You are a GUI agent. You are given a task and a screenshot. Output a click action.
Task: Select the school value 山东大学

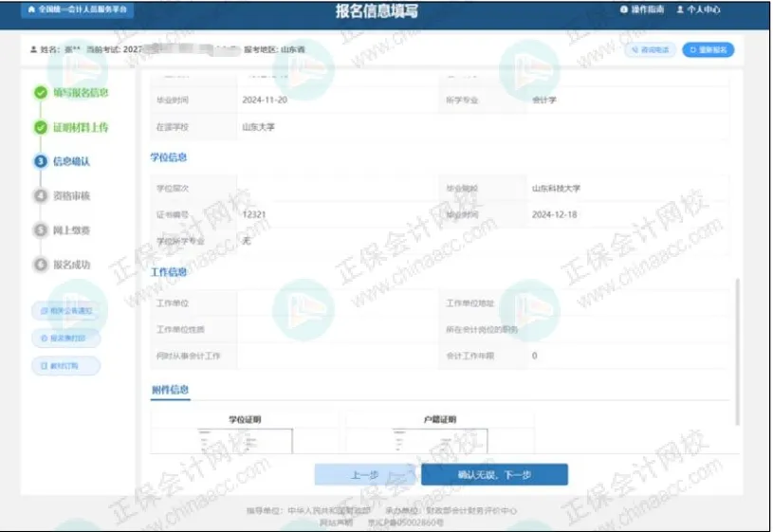pos(258,127)
